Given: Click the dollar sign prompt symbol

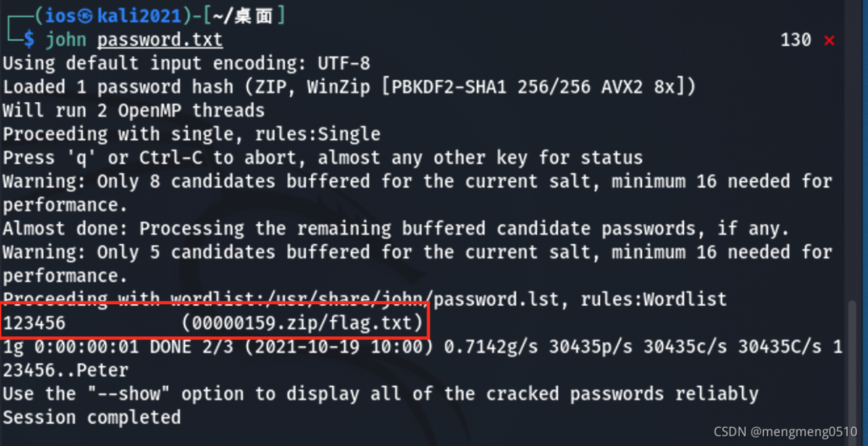Looking at the screenshot, I should (x=28, y=40).
